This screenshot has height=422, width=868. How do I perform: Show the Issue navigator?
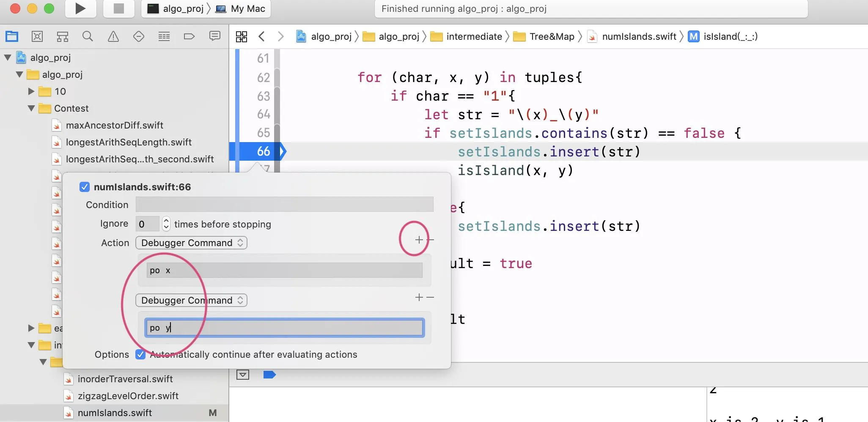coord(113,36)
